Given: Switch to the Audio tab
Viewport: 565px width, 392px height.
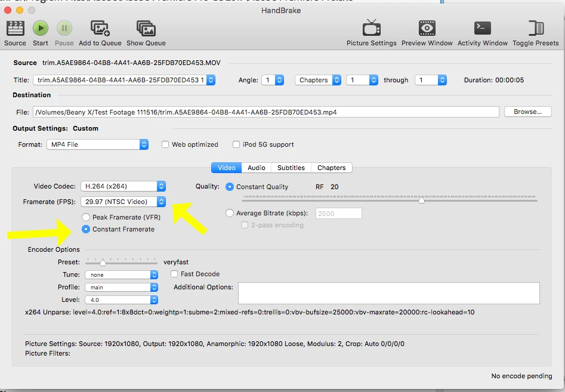Looking at the screenshot, I should point(257,168).
